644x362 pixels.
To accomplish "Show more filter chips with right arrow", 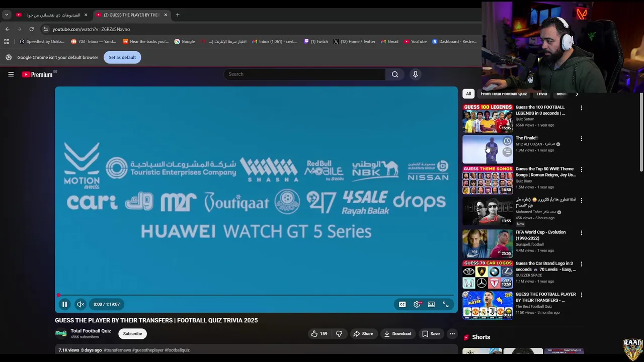I will point(577,94).
